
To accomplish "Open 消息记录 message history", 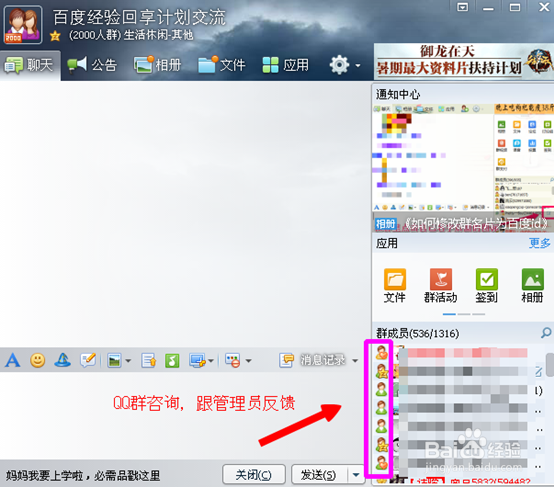I will [x=313, y=360].
